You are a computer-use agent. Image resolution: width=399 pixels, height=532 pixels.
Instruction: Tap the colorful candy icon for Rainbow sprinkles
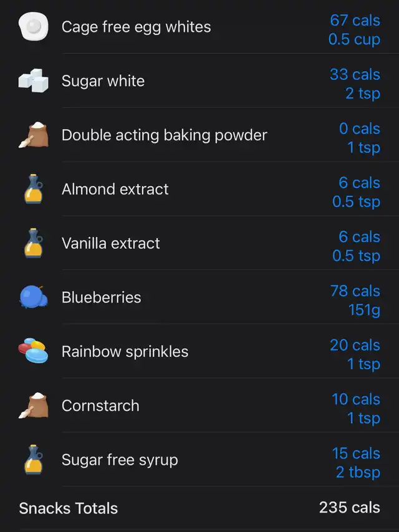point(33,351)
